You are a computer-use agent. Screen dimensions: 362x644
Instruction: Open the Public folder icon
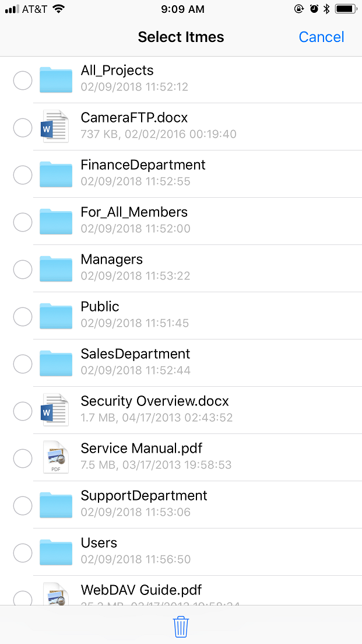click(x=56, y=316)
